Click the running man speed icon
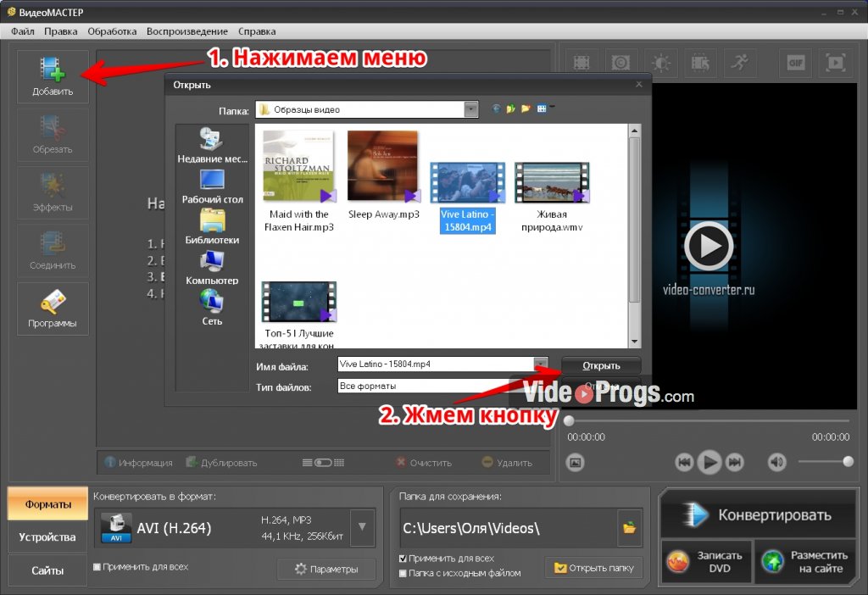This screenshot has width=868, height=595. [740, 63]
